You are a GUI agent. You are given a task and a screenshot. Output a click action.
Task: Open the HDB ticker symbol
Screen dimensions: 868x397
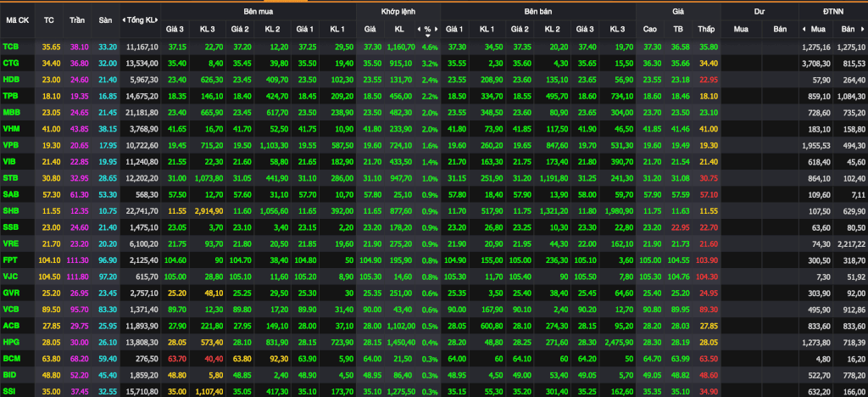[x=10, y=80]
